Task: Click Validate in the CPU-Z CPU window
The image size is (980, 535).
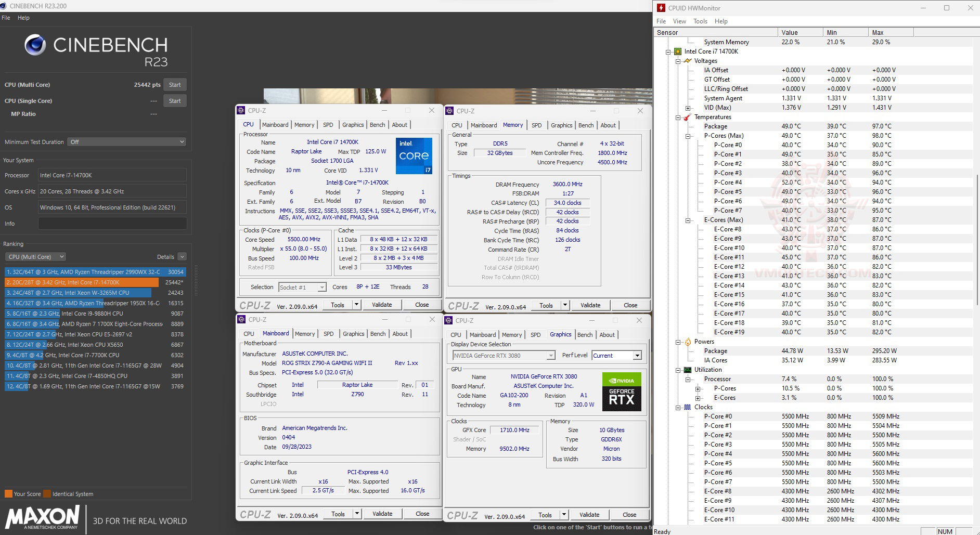Action: (x=382, y=305)
